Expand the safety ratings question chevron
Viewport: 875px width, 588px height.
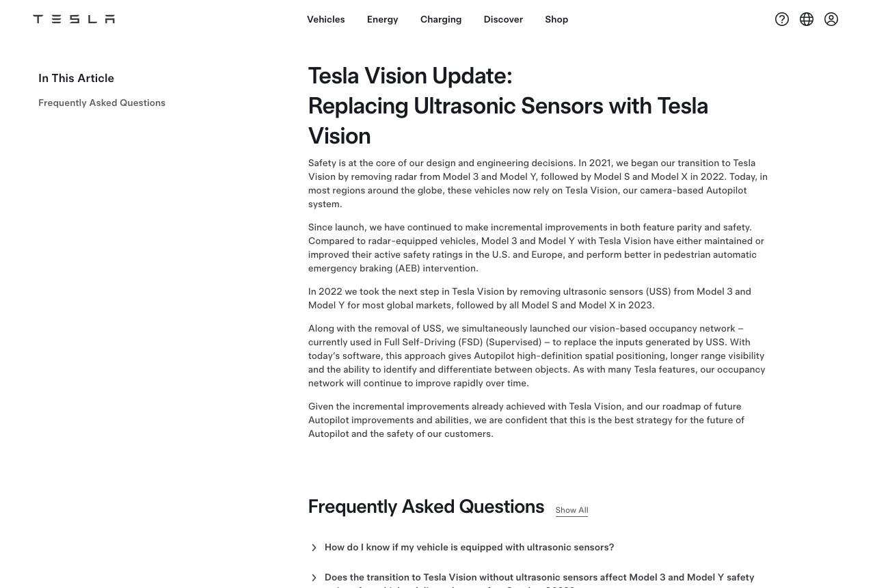[314, 578]
